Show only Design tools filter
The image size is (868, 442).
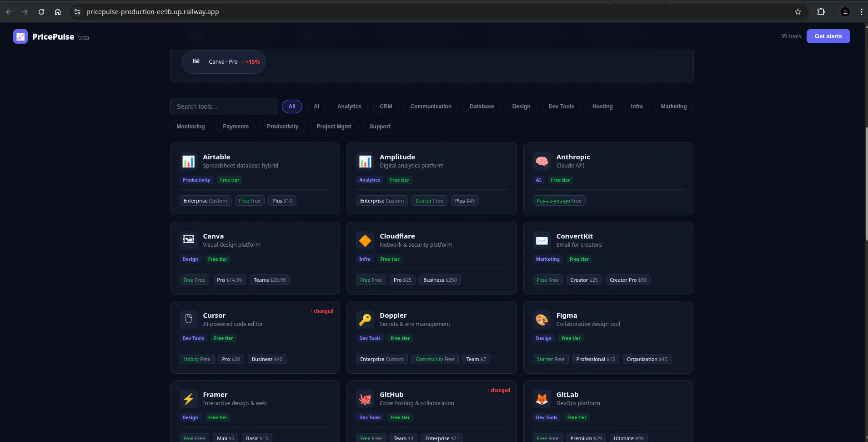[521, 107]
